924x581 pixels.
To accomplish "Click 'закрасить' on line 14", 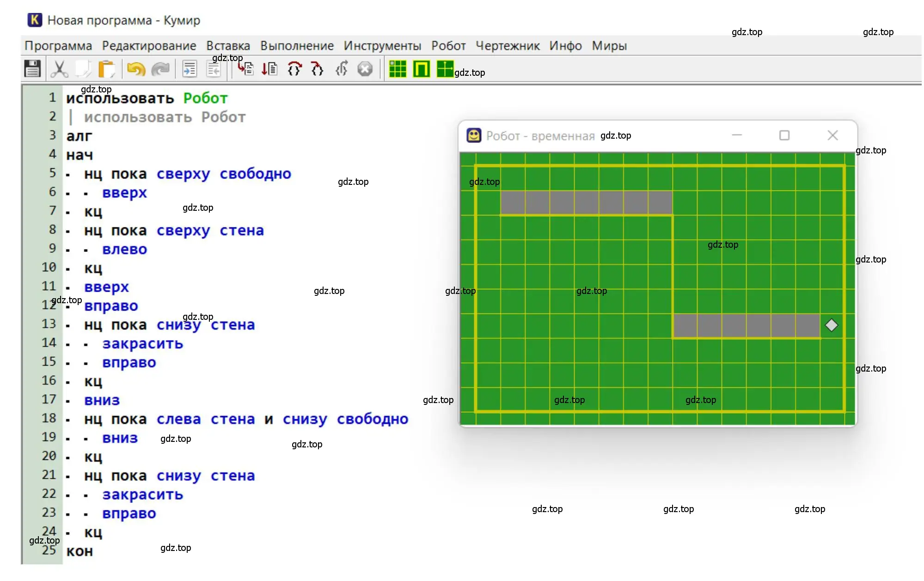I will coord(142,344).
